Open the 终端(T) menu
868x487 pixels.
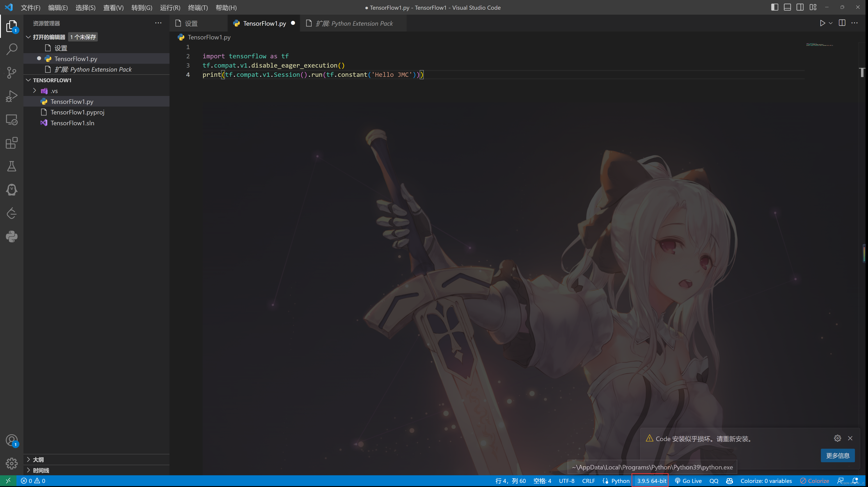click(x=198, y=7)
